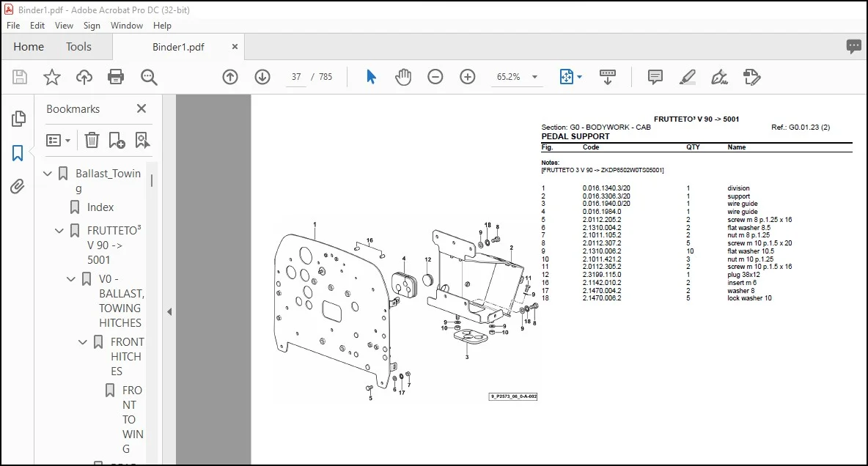Close the Binder1.pdf tab
868x466 pixels.
[235, 46]
